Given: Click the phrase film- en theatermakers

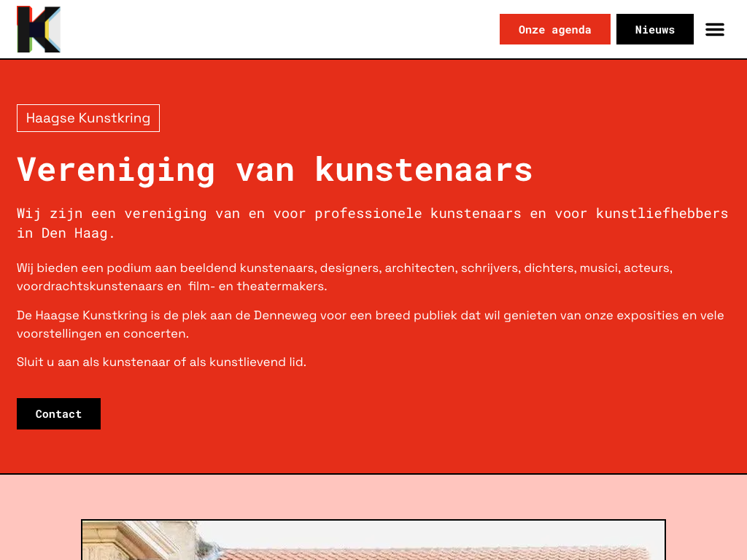Looking at the screenshot, I should click(258, 286).
